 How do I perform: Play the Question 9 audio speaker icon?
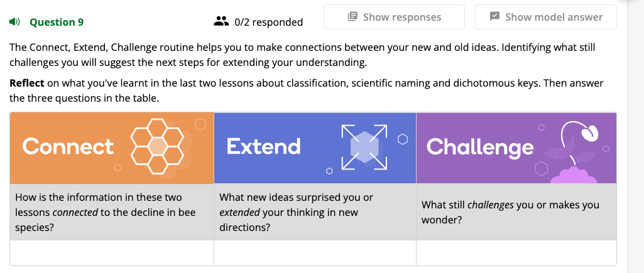coord(14,22)
